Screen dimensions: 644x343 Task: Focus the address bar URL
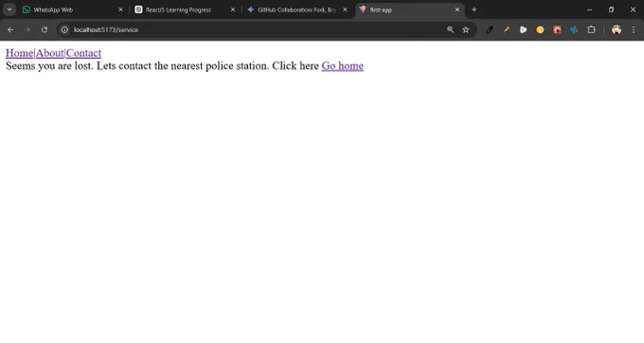106,29
